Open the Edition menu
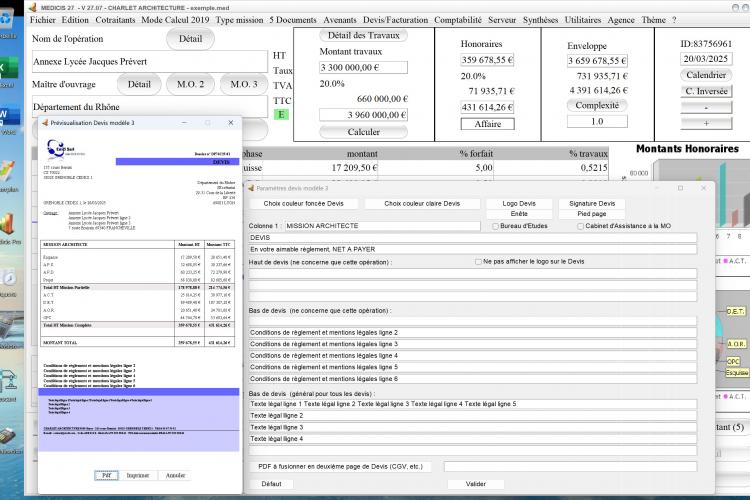750x500 pixels. [x=75, y=20]
